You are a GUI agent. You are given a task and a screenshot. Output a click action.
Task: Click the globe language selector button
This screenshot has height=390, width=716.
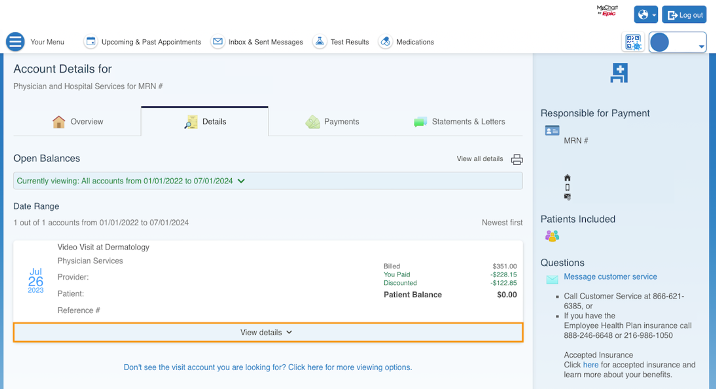(646, 15)
